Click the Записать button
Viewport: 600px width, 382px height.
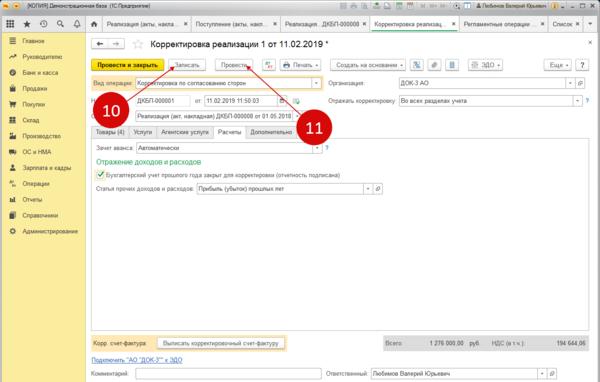[x=187, y=65]
